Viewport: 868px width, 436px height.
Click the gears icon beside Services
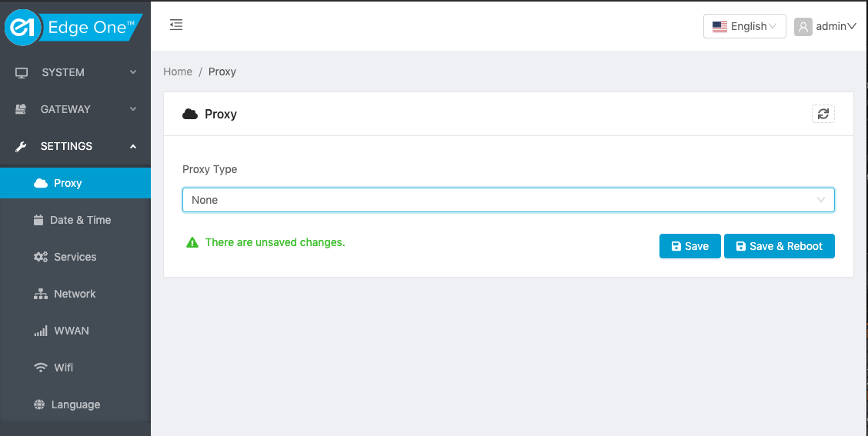41,257
